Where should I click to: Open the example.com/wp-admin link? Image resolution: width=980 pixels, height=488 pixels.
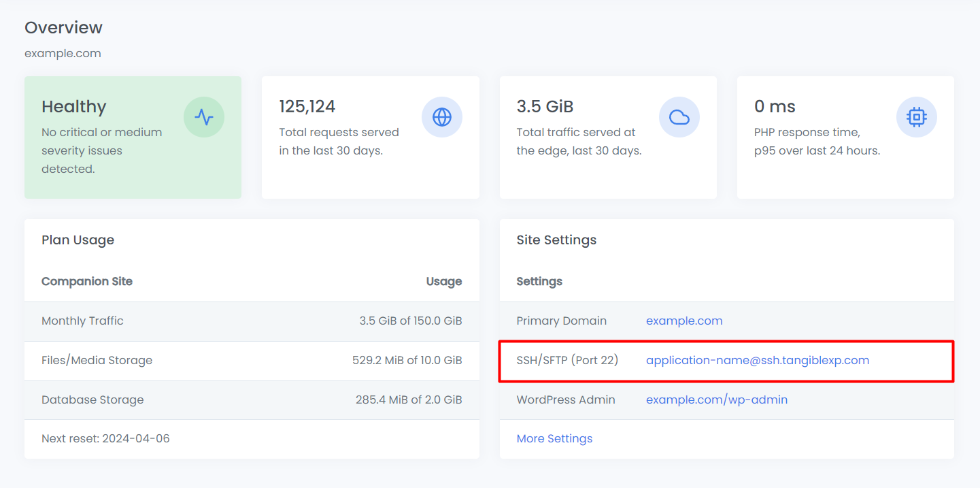[716, 400]
